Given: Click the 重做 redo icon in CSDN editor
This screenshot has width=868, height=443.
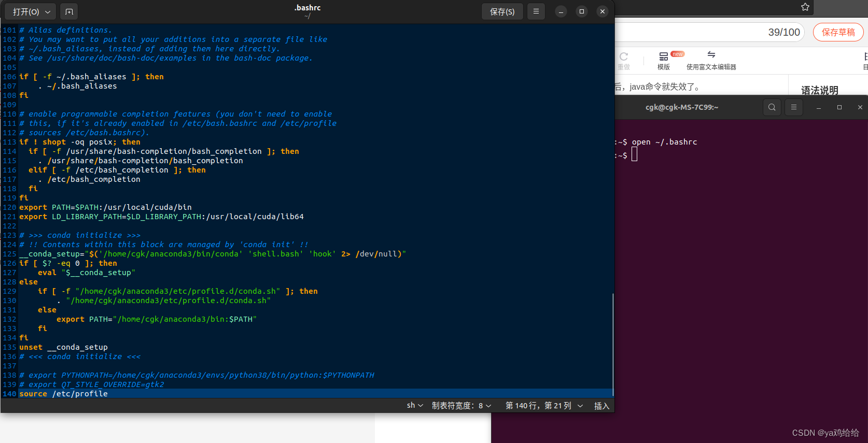Looking at the screenshot, I should [623, 60].
